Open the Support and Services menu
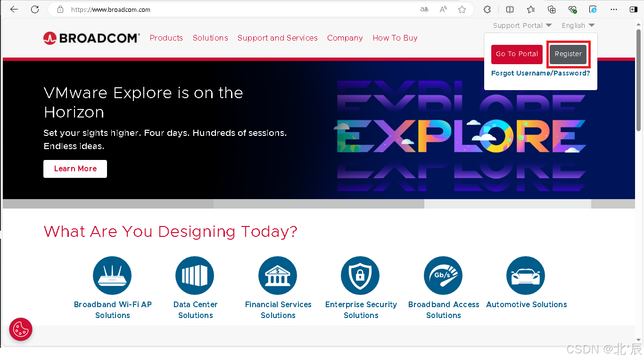This screenshot has width=644, height=360. pyautogui.click(x=278, y=38)
